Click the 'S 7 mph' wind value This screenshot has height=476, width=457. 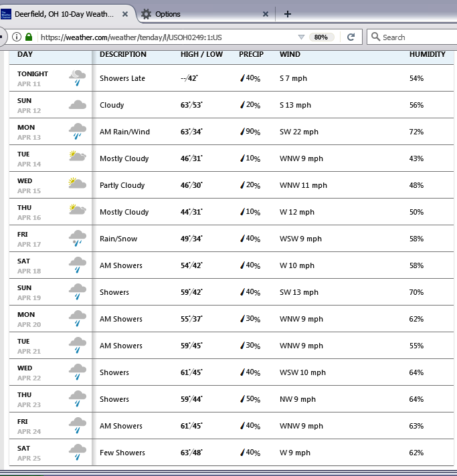click(x=293, y=78)
